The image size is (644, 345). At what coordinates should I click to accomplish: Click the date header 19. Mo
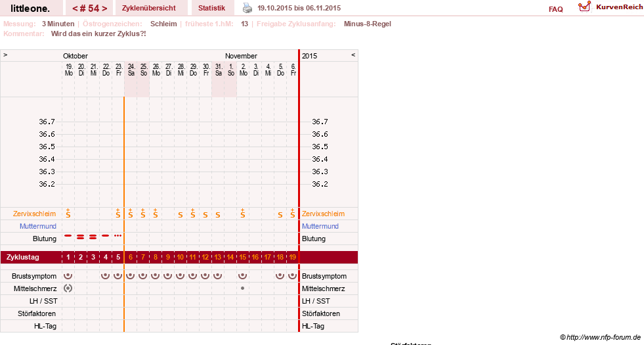click(x=69, y=70)
